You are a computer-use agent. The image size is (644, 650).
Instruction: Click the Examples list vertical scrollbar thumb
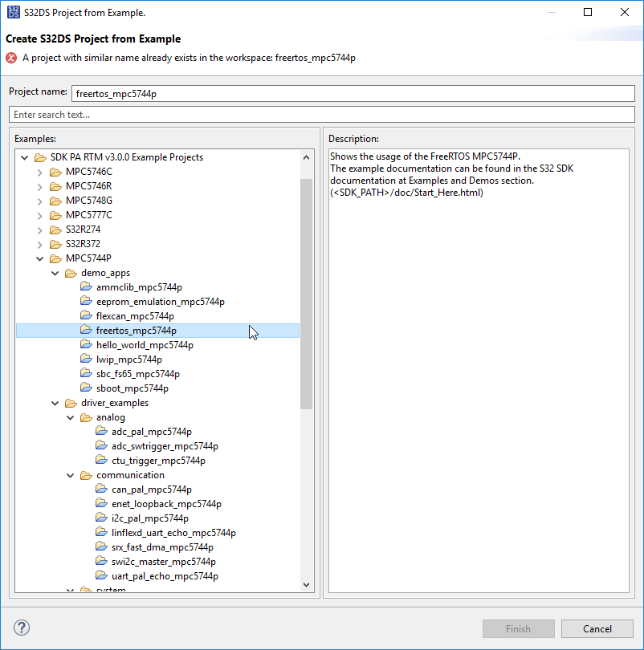tap(307, 294)
